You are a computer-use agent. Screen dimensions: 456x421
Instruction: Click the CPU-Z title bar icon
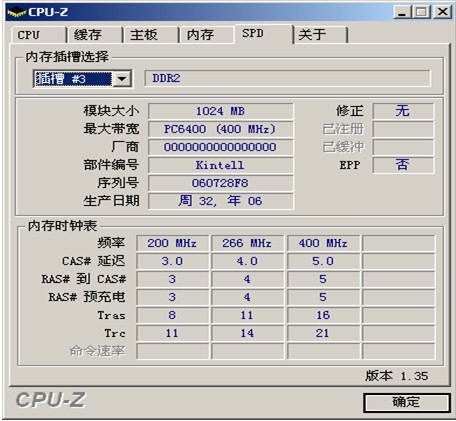pyautogui.click(x=16, y=12)
